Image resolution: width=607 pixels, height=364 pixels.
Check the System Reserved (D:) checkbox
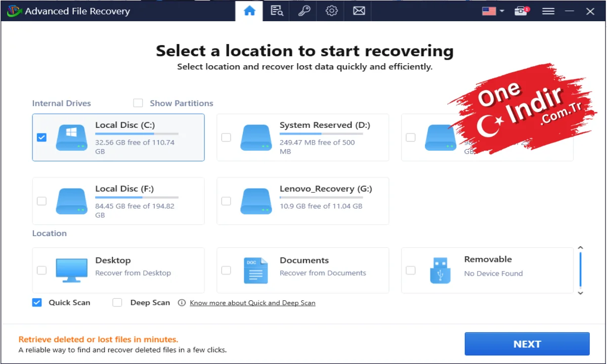[226, 137]
